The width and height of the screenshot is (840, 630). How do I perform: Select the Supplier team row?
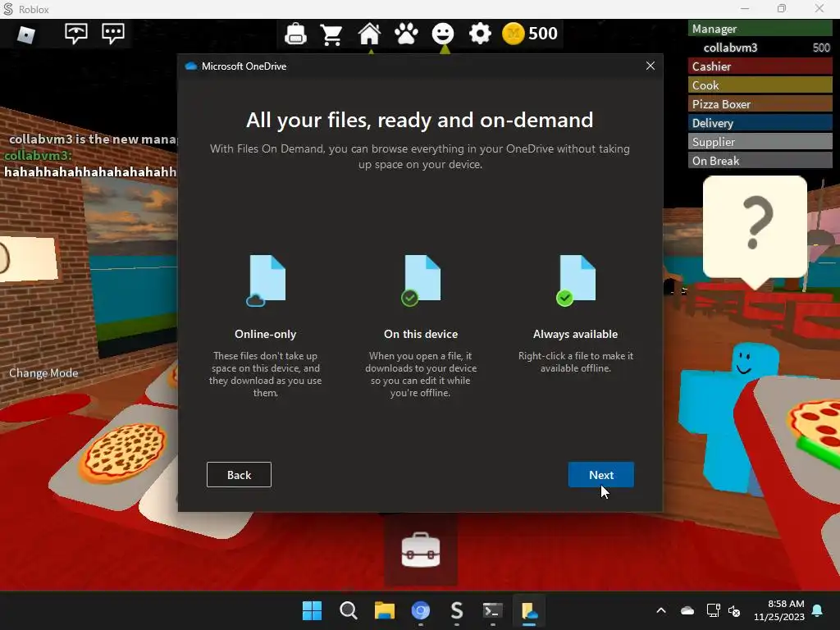pyautogui.click(x=760, y=141)
